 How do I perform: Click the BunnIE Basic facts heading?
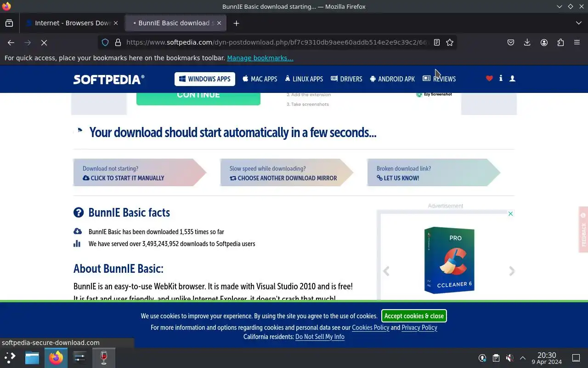(x=129, y=213)
